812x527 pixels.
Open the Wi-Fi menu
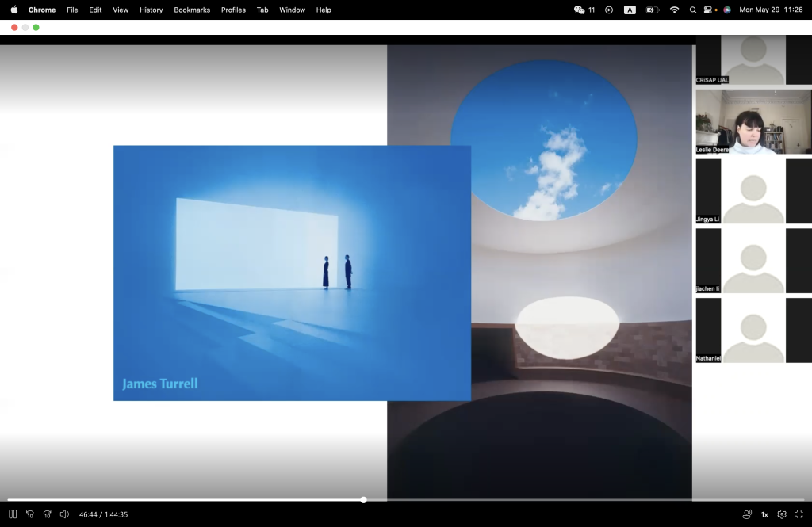(x=674, y=10)
